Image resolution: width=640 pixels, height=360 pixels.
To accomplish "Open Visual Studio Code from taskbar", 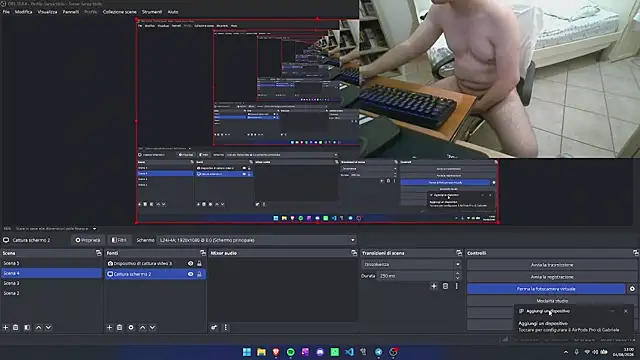I will click(x=349, y=352).
